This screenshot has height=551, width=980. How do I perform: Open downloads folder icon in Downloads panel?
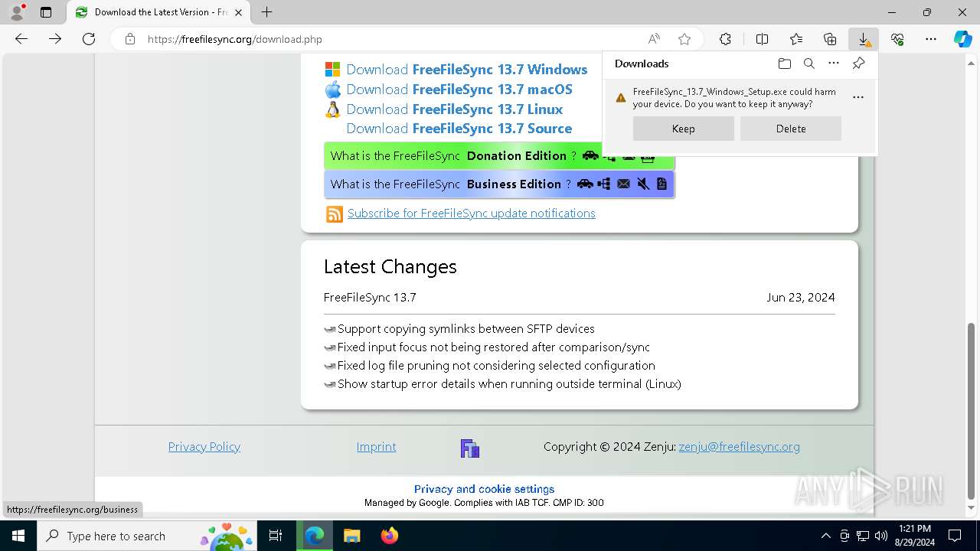click(x=784, y=64)
